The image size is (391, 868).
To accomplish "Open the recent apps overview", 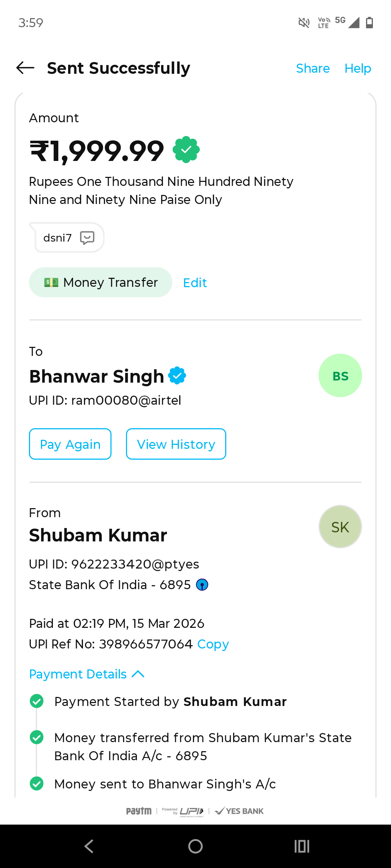I will click(x=302, y=846).
